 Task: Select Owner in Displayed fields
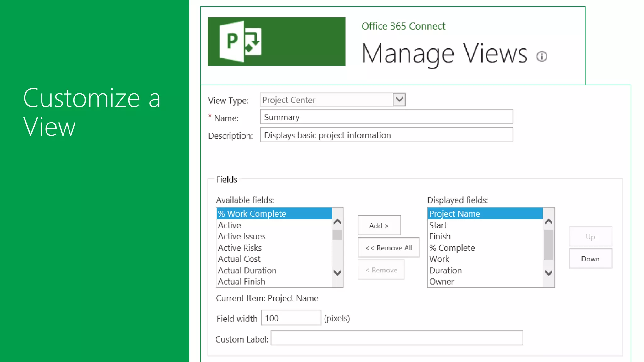pos(441,282)
